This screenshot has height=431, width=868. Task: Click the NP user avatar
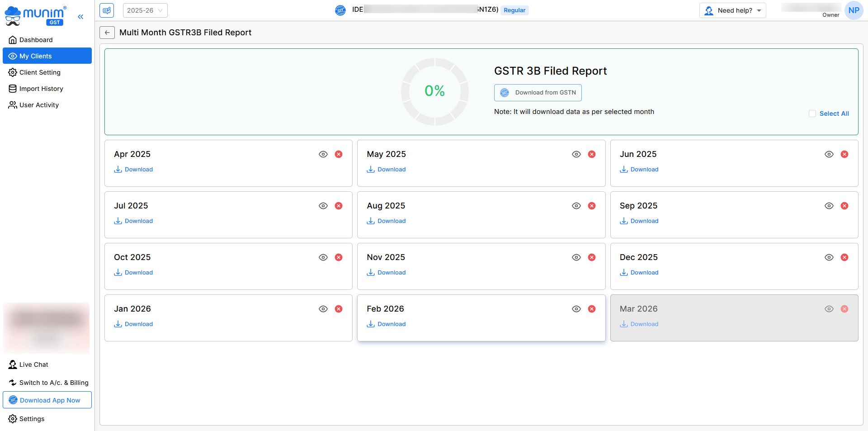pos(854,10)
